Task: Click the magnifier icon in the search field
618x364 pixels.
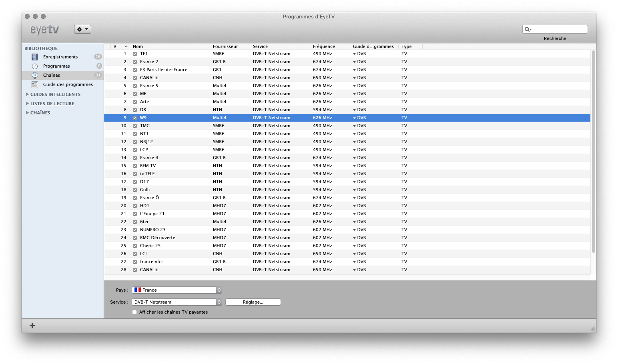Action: pyautogui.click(x=528, y=29)
